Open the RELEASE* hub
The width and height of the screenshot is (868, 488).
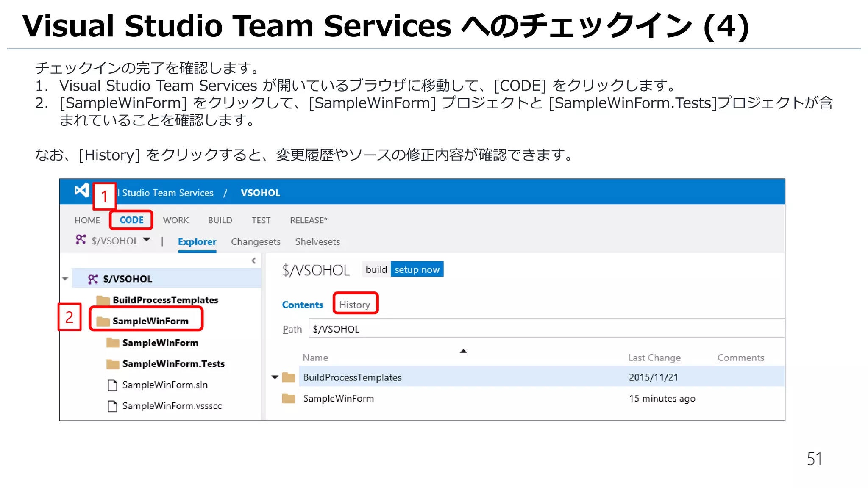point(309,220)
